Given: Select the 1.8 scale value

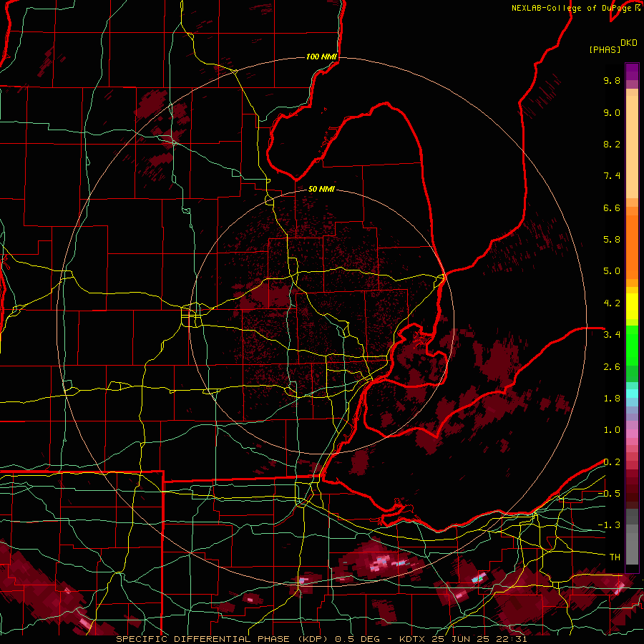Looking at the screenshot, I should (612, 399).
